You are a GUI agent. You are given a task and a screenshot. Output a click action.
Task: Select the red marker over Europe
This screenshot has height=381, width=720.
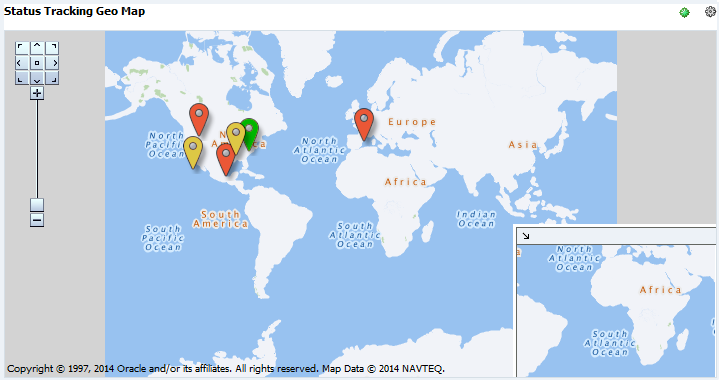click(x=364, y=124)
